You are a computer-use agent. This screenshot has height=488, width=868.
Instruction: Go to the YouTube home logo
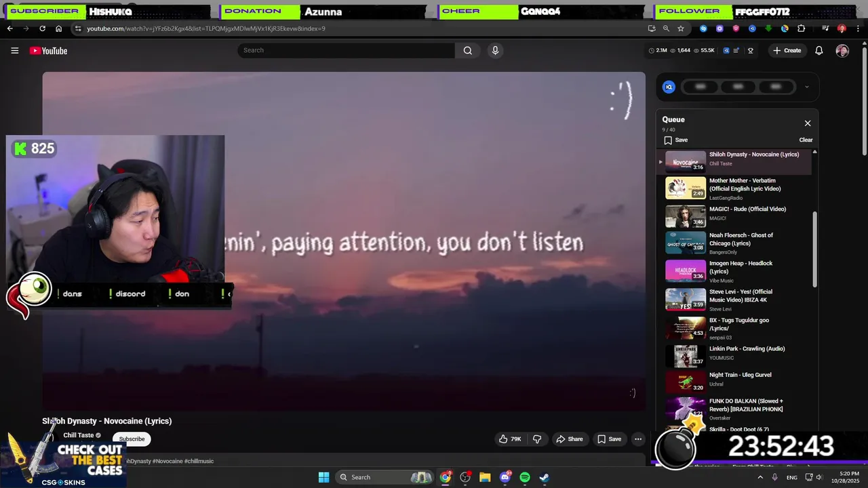pyautogui.click(x=48, y=51)
